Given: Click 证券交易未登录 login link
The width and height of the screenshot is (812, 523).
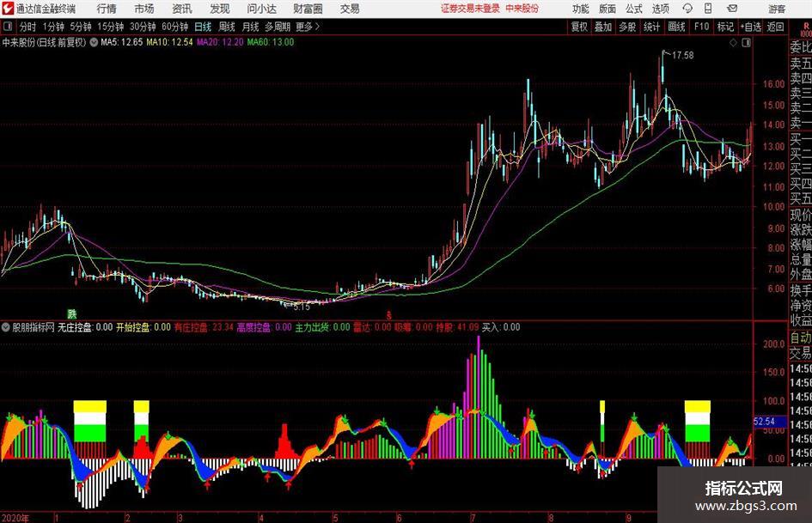Looking at the screenshot, I should (471, 9).
